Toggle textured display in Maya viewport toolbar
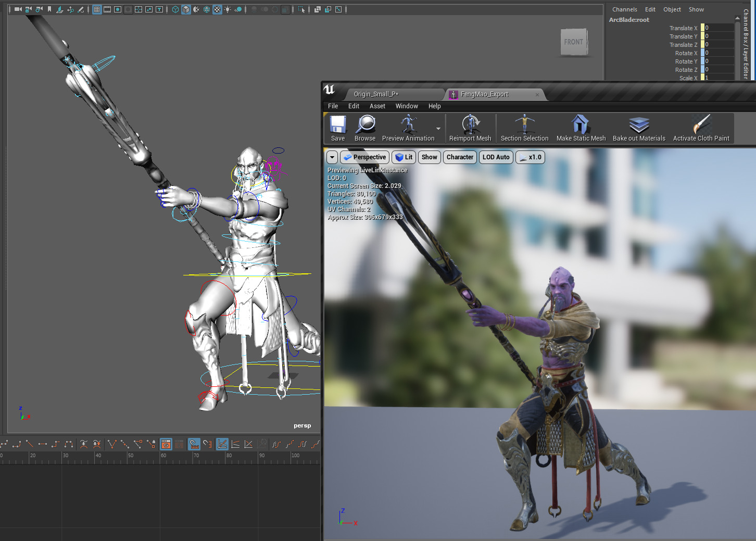This screenshot has height=541, width=756. tap(217, 9)
